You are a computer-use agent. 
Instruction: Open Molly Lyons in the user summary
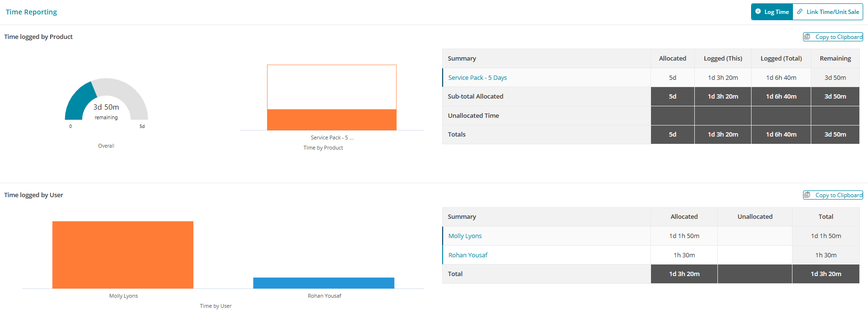point(465,236)
